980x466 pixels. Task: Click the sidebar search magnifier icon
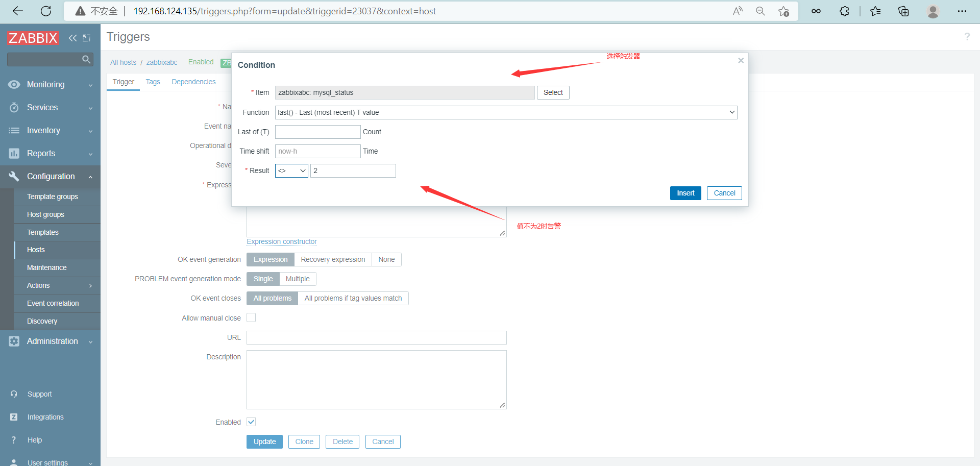click(x=86, y=60)
